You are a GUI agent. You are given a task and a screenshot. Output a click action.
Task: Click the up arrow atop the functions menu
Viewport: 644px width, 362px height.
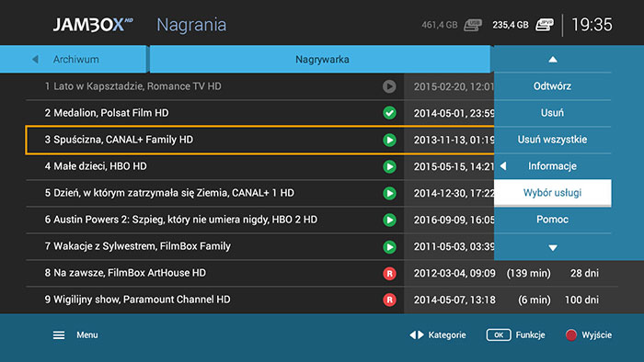tap(553, 60)
